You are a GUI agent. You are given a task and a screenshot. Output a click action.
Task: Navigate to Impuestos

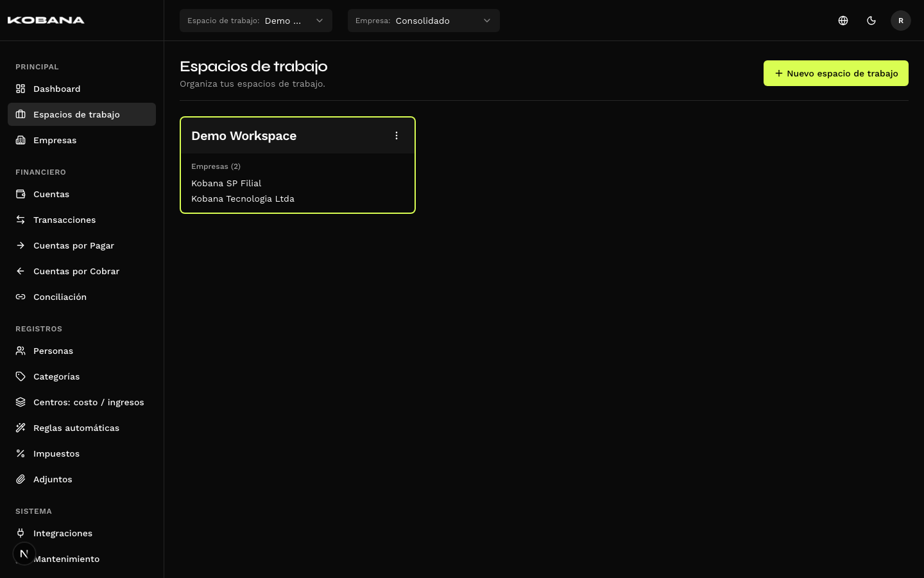click(x=81, y=453)
